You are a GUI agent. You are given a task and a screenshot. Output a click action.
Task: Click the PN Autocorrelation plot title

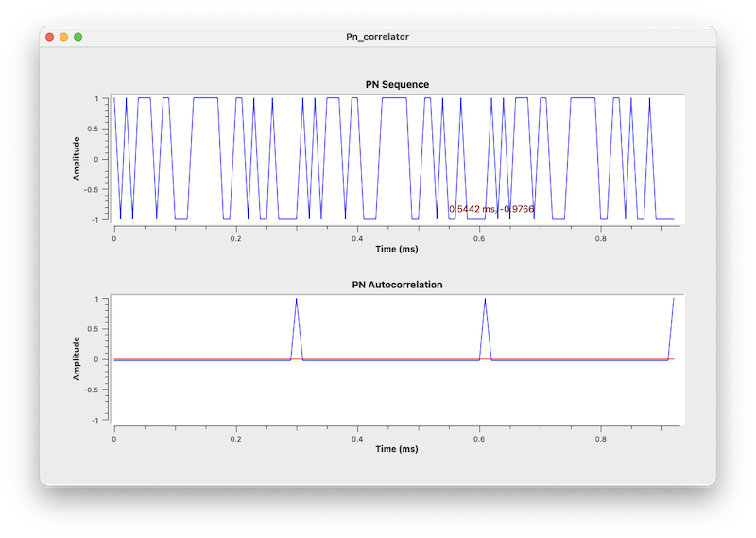[397, 285]
